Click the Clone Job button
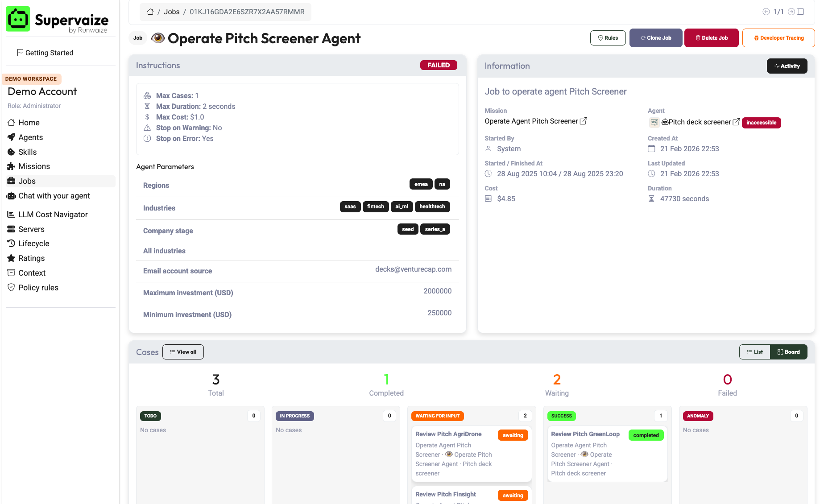This screenshot has height=504, width=824. 656,38
